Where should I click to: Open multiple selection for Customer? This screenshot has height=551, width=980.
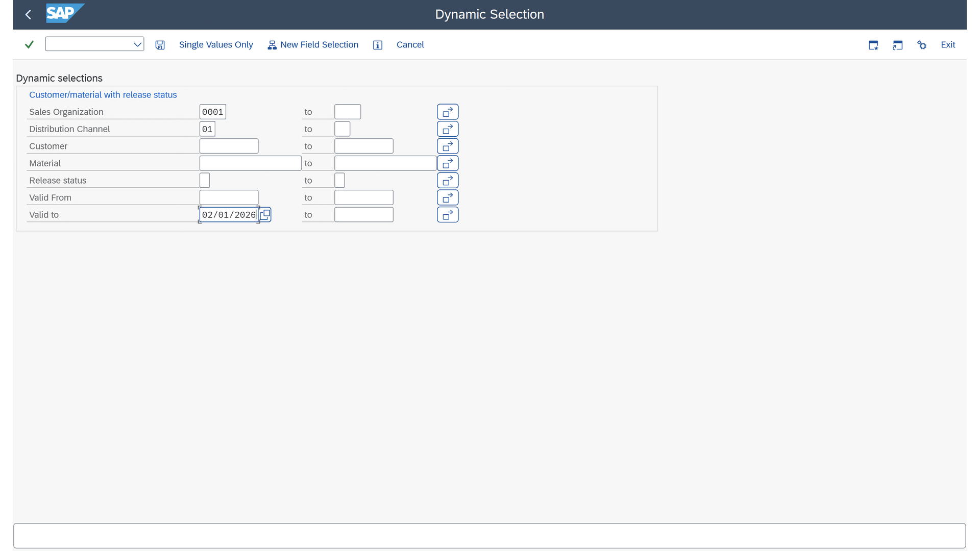448,146
